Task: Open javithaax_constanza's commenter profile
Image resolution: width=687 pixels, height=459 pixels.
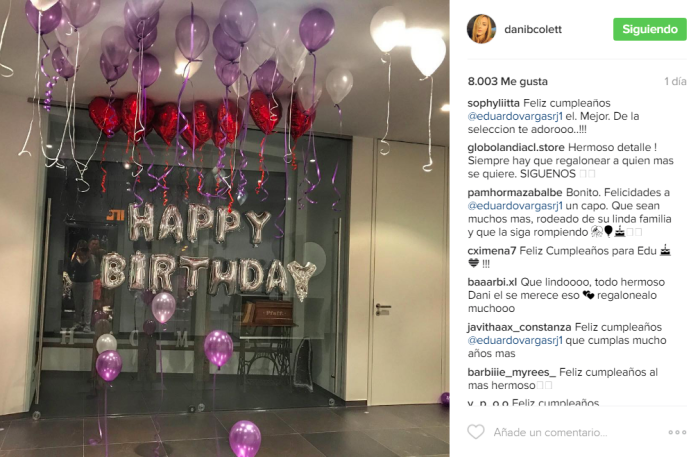Action: (x=519, y=327)
